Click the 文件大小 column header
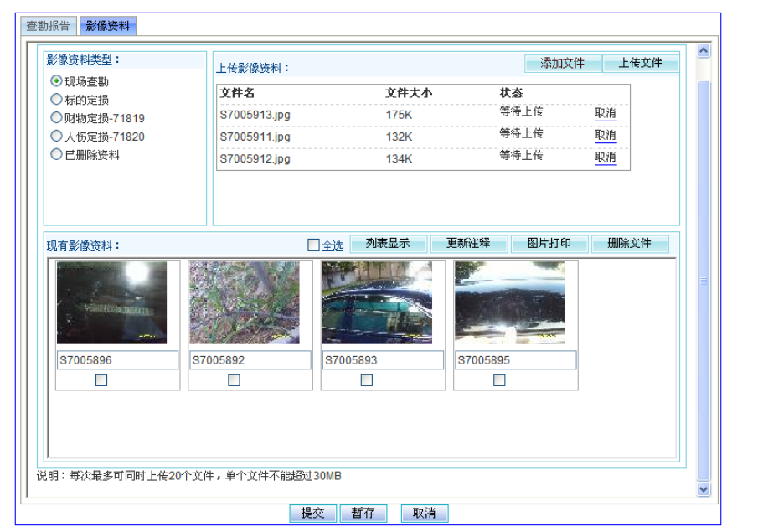This screenshot has height=532, width=763. (x=409, y=93)
